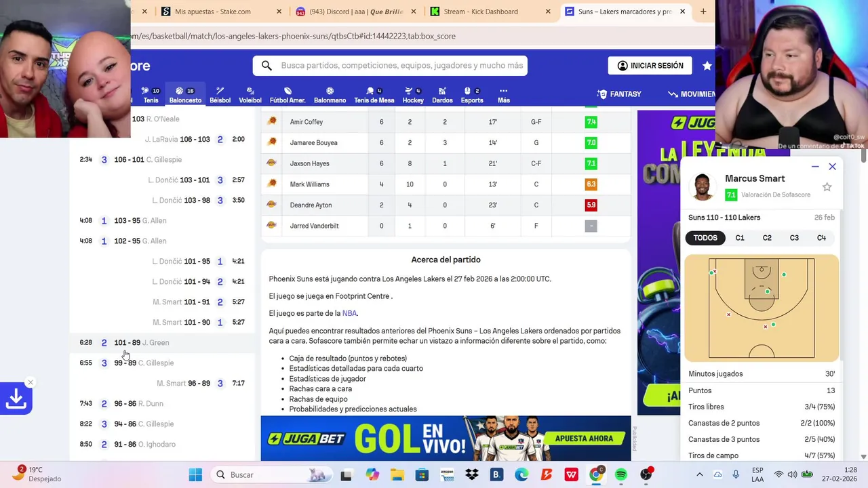This screenshot has width=868, height=488.
Task: Open OBS Studio from the taskbar
Action: pyautogui.click(x=646, y=474)
